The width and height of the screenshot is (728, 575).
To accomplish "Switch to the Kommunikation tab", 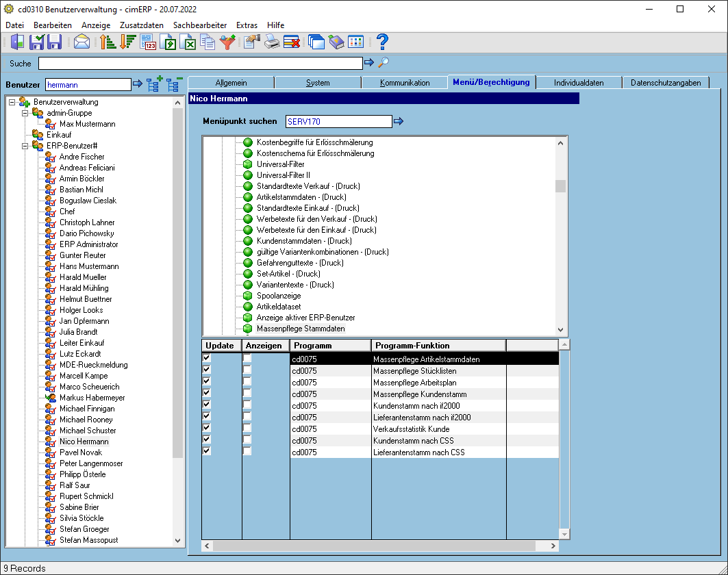I will pos(404,83).
